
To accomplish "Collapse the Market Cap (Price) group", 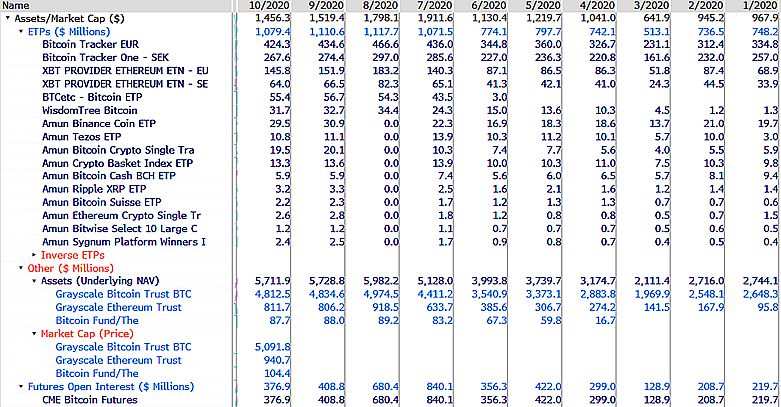I will [x=34, y=334].
